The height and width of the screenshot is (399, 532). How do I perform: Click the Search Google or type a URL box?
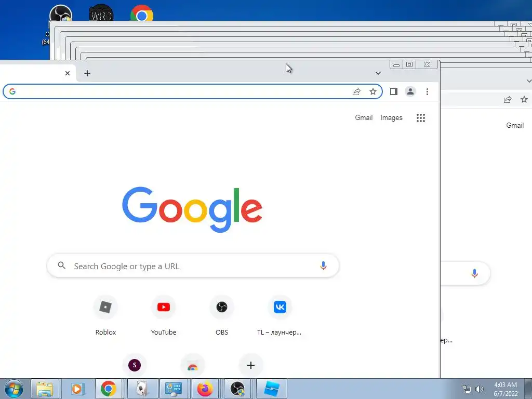click(193, 265)
